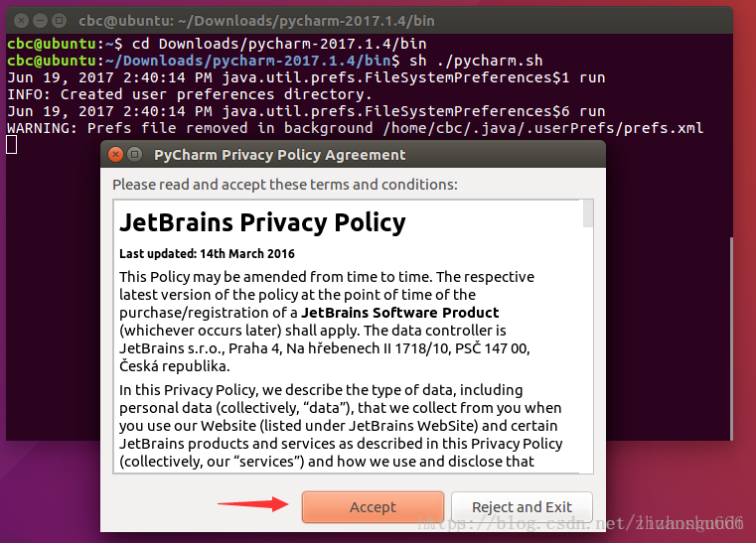Click the terminal window scrollbar
This screenshot has width=756, height=543.
point(731,339)
